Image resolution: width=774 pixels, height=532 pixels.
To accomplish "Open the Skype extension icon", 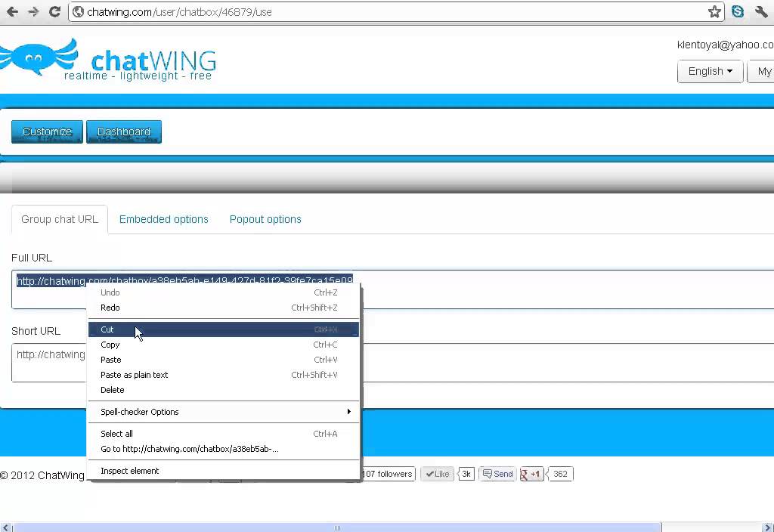I will [738, 11].
